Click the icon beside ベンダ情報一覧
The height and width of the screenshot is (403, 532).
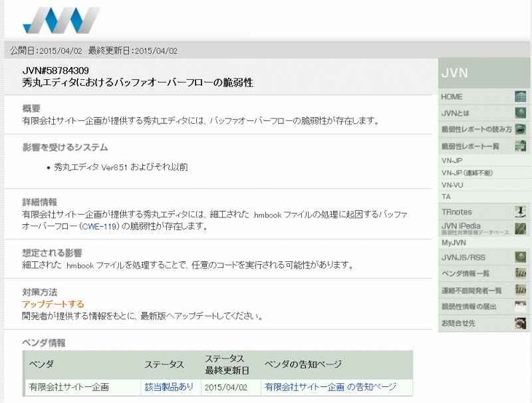point(520,273)
